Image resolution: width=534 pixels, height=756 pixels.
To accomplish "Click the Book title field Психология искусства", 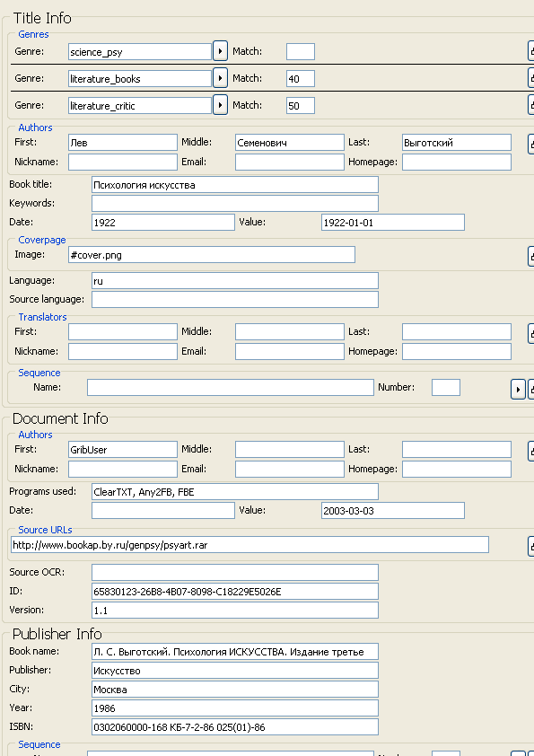I will click(x=235, y=185).
